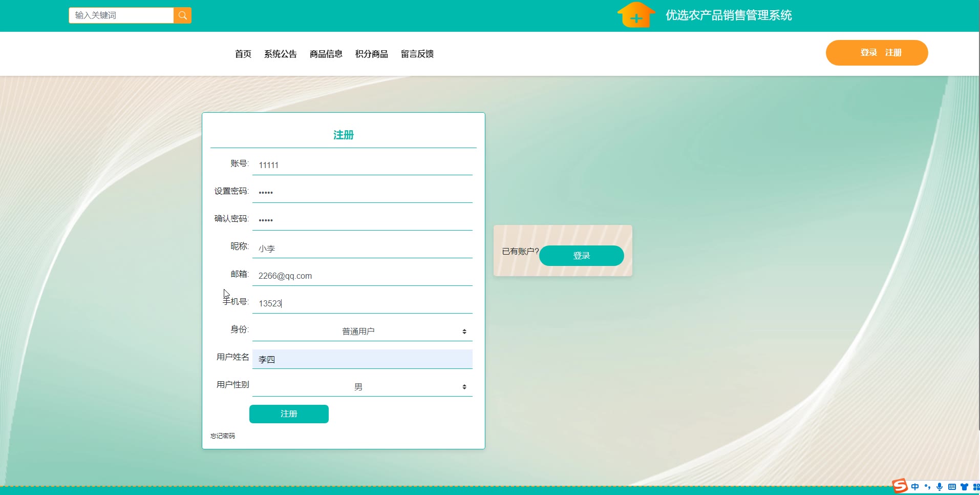Click the 注册 form heading
This screenshot has height=495, width=980.
tap(344, 135)
